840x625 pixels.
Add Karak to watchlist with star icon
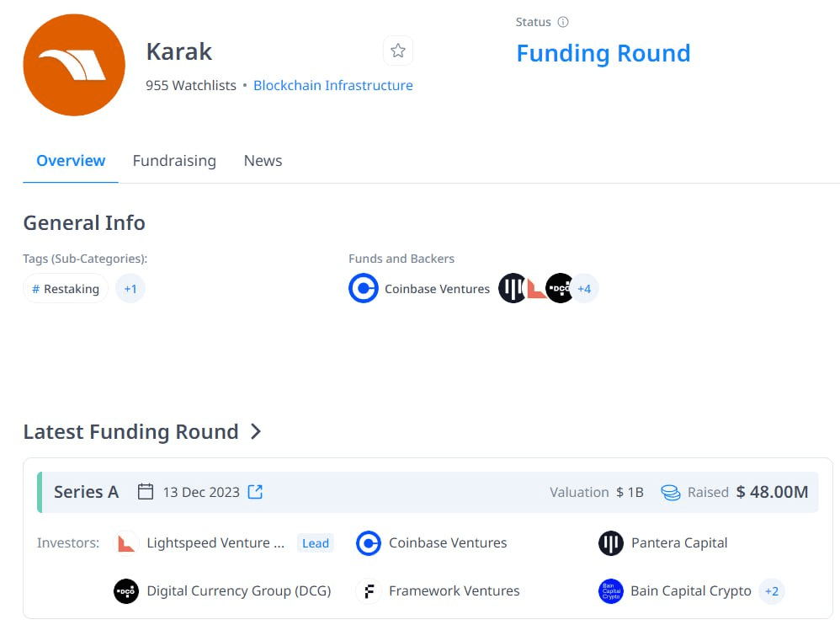(x=398, y=51)
